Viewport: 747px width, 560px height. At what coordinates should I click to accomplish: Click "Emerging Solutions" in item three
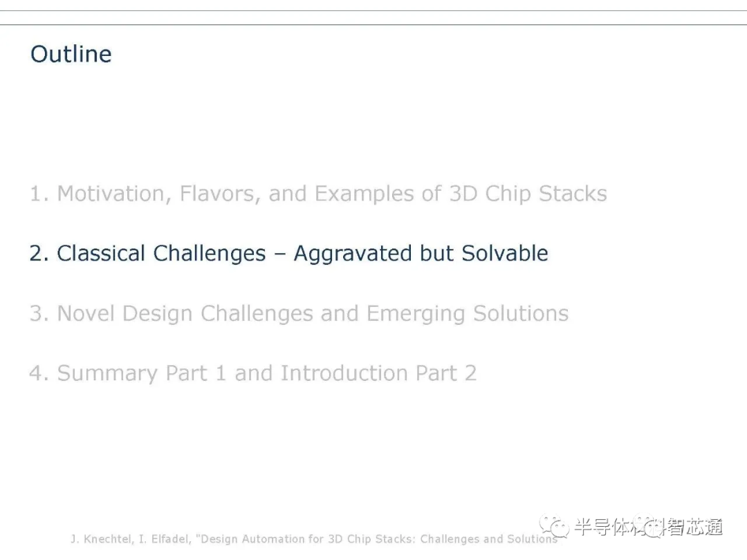[468, 314]
